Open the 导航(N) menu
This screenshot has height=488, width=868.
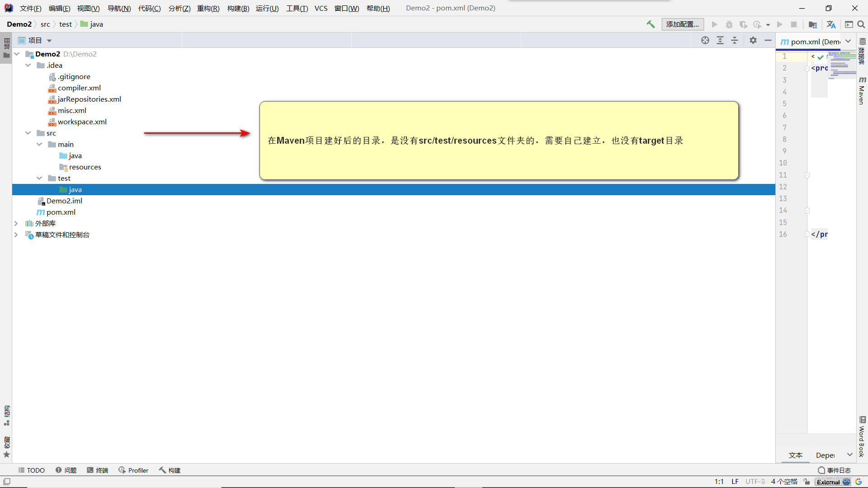(119, 8)
